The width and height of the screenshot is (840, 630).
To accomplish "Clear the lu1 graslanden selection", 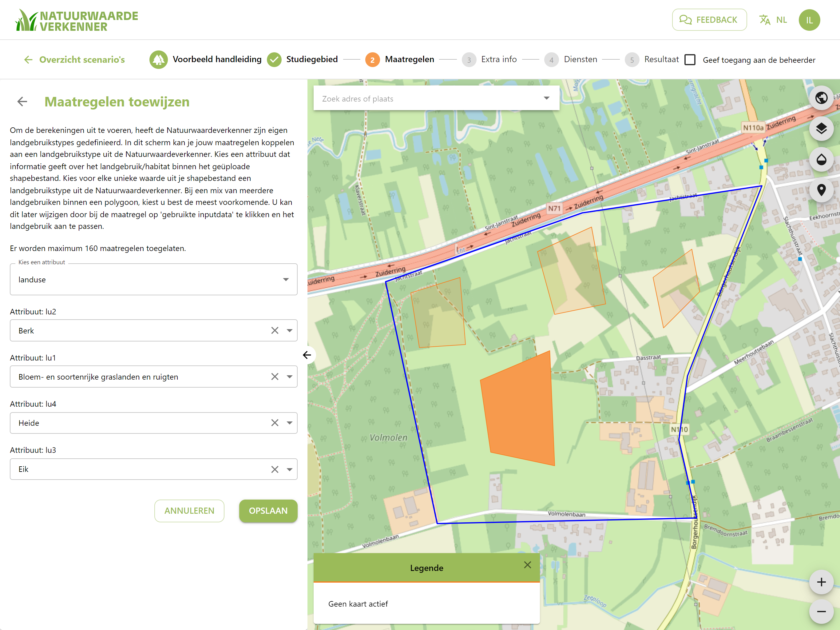I will pyautogui.click(x=275, y=377).
